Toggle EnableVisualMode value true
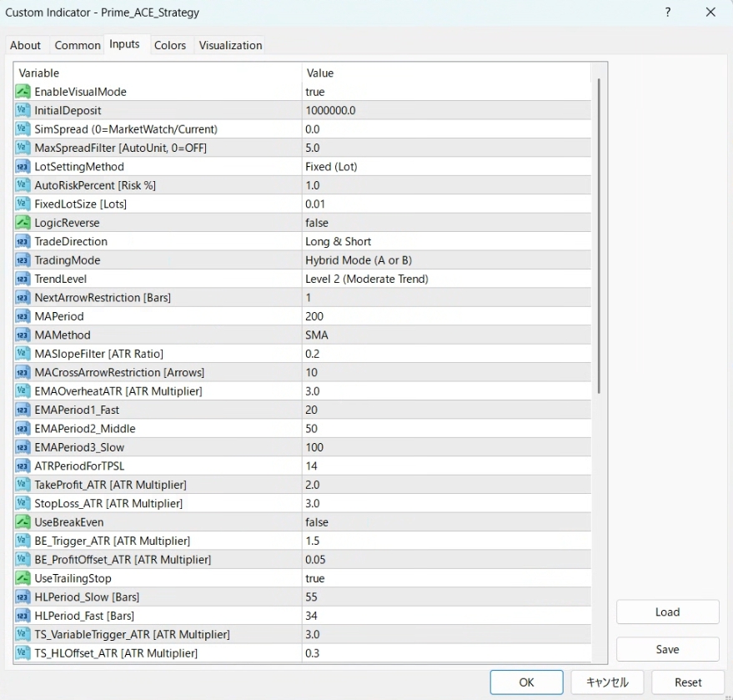733x700 pixels. click(x=446, y=92)
